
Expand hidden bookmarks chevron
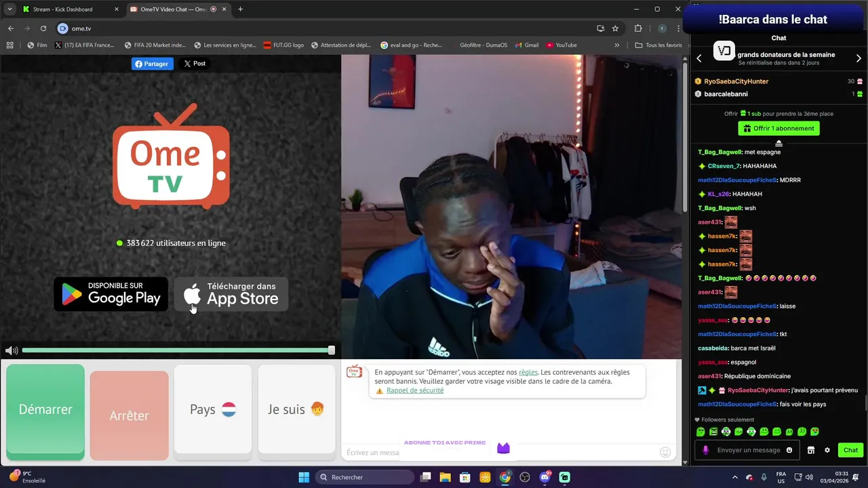pyautogui.click(x=616, y=45)
